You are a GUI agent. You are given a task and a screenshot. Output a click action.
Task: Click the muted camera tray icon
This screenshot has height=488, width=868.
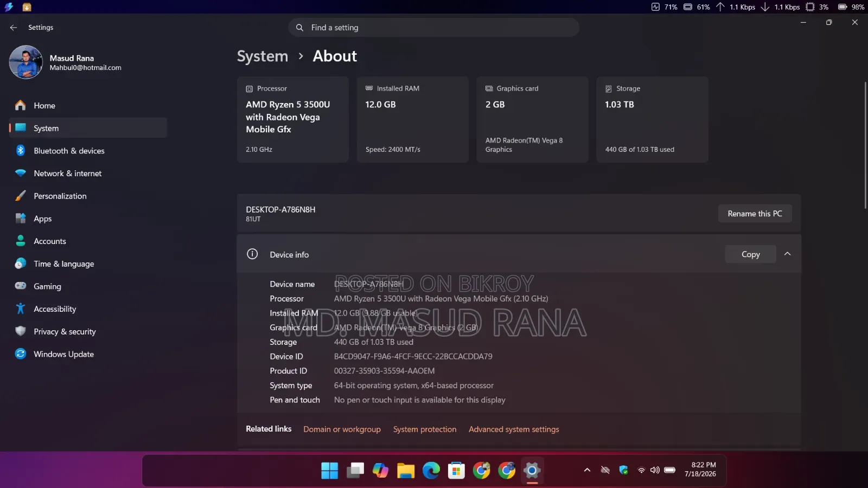coord(605,470)
